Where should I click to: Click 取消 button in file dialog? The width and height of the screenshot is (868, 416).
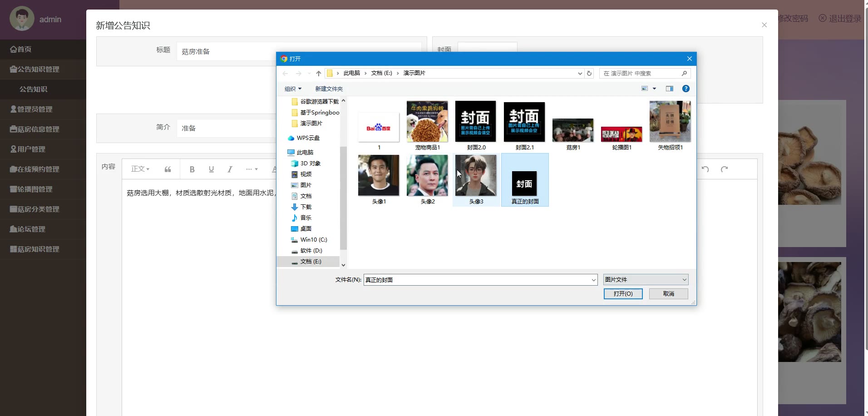pyautogui.click(x=668, y=294)
